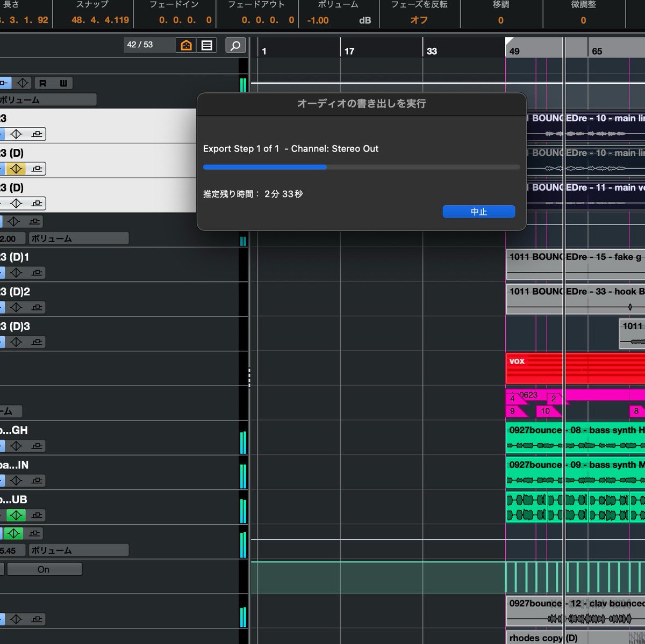The width and height of the screenshot is (645, 644).
Task: Click the lanes icon on the ...UB track
Action: point(37,515)
